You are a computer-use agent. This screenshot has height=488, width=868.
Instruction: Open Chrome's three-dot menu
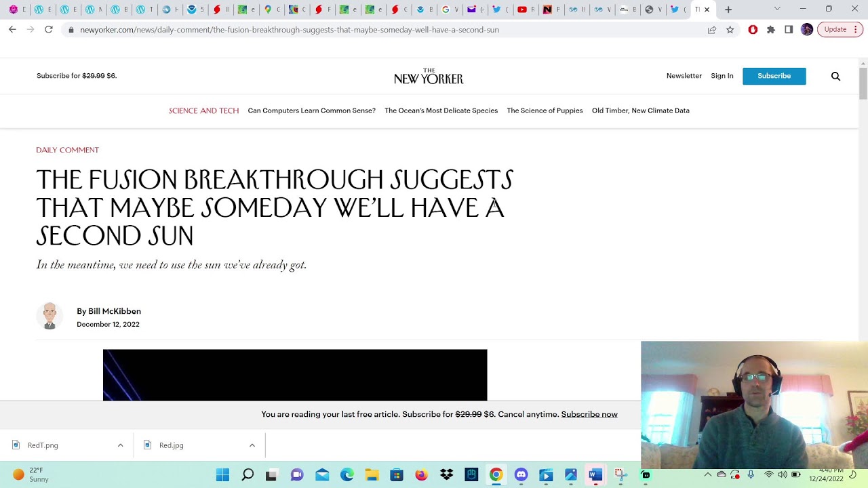coord(856,29)
